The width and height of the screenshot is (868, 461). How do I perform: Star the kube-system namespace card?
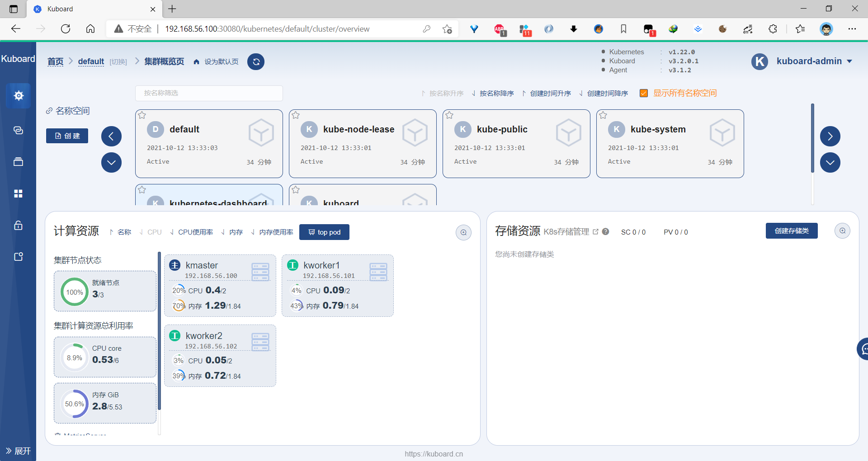(x=603, y=115)
